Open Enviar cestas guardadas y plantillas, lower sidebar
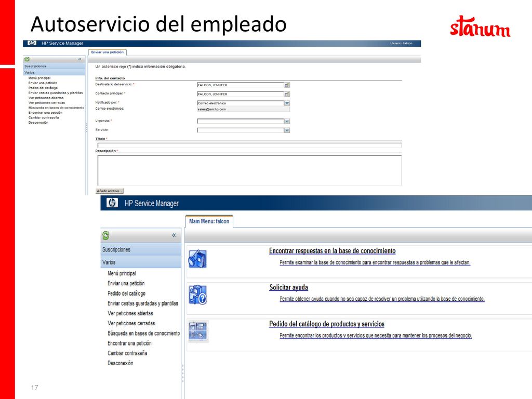This screenshot has height=399, width=532. pyautogui.click(x=143, y=303)
